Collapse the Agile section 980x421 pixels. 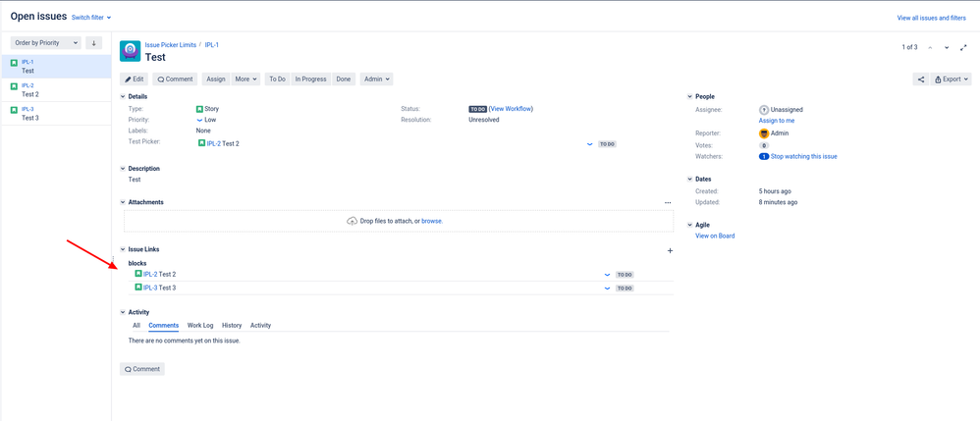click(x=690, y=225)
